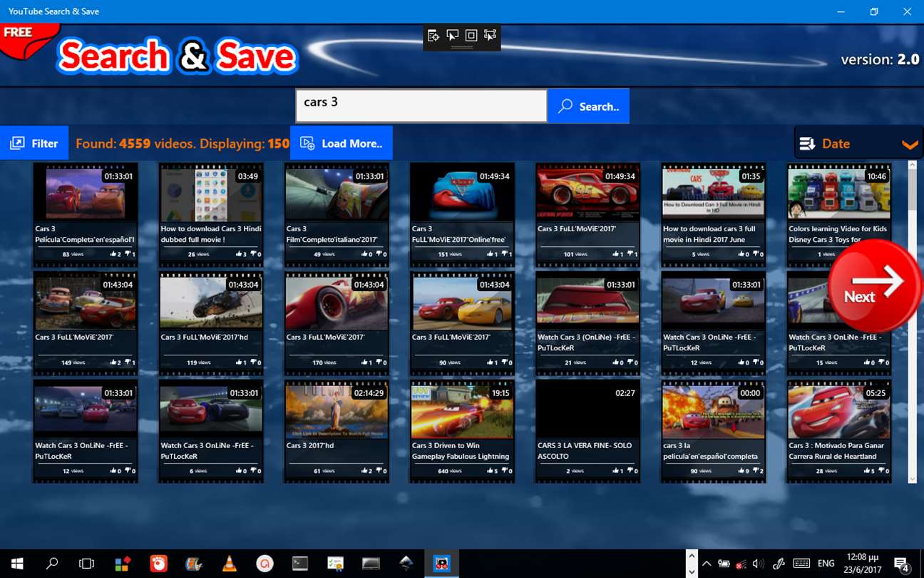Click thumbs-down icon on 101-views video card
Viewport: 924px width, 578px height.
[x=632, y=254]
